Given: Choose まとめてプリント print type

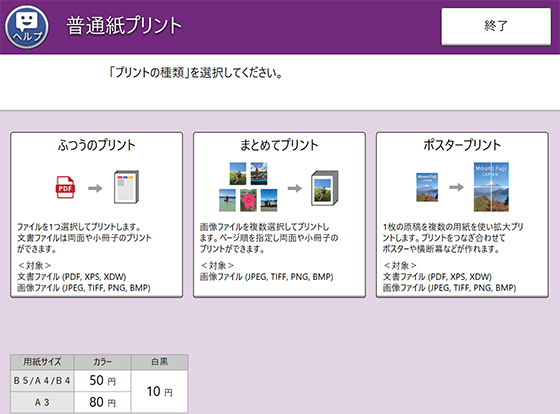Looking at the screenshot, I should 279,215.
